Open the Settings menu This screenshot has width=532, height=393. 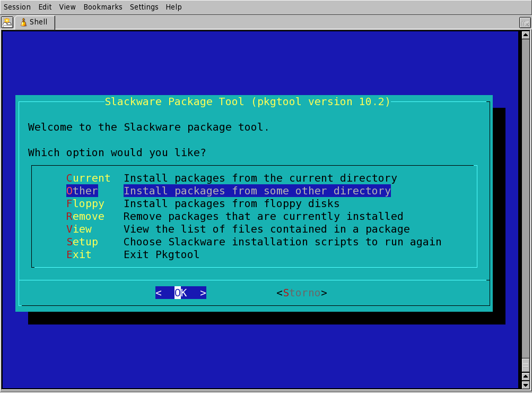[x=144, y=7]
